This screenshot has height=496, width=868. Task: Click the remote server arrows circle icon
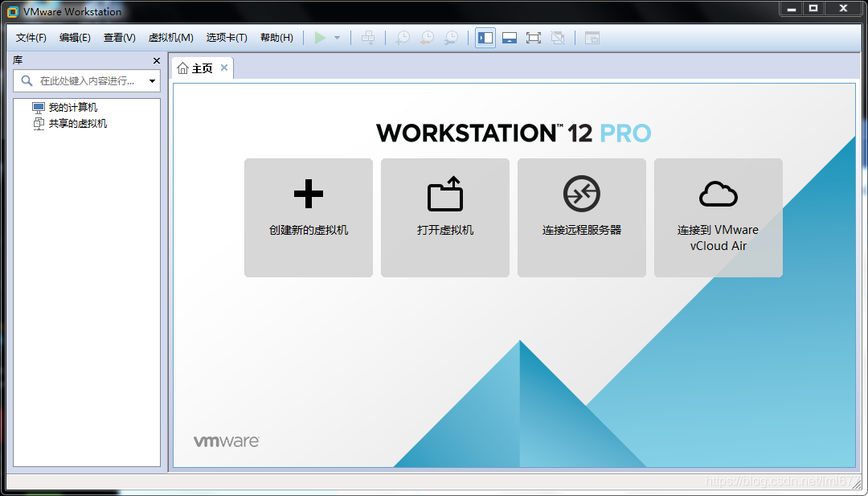point(582,194)
